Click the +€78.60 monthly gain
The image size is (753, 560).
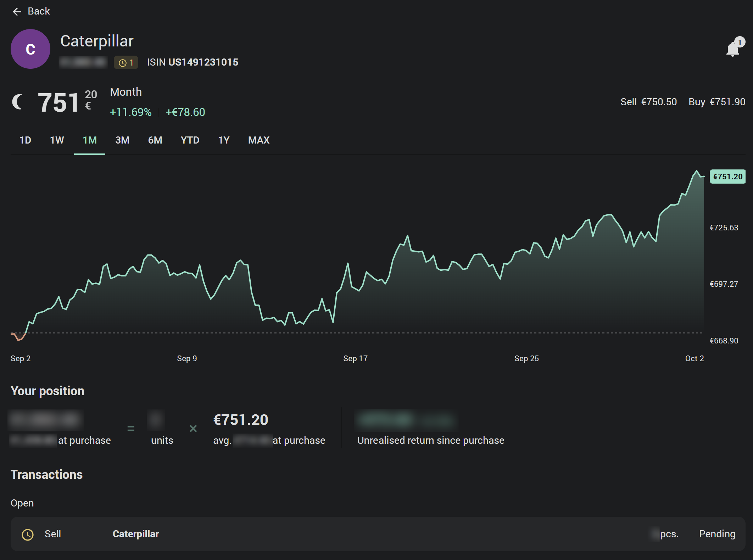[x=185, y=112]
